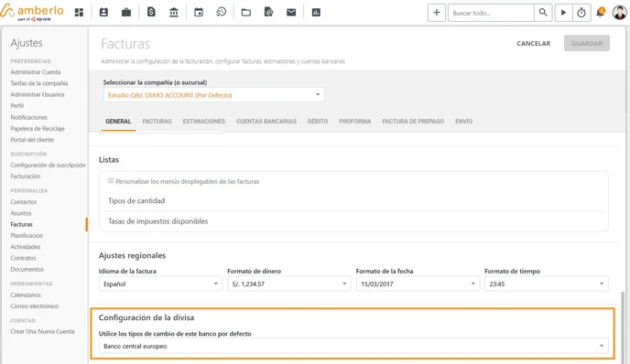Click the amberlo logo
The image size is (630, 364).
32,12
